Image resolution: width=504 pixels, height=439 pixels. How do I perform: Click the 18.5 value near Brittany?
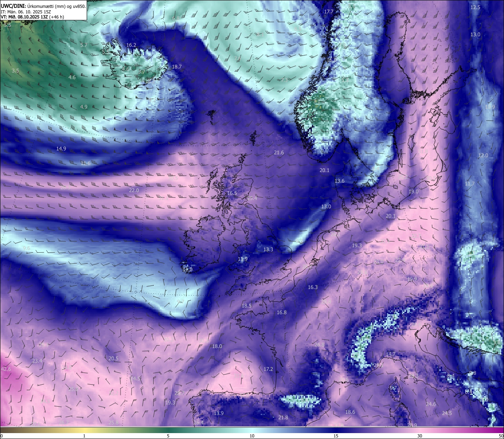pos(246,306)
